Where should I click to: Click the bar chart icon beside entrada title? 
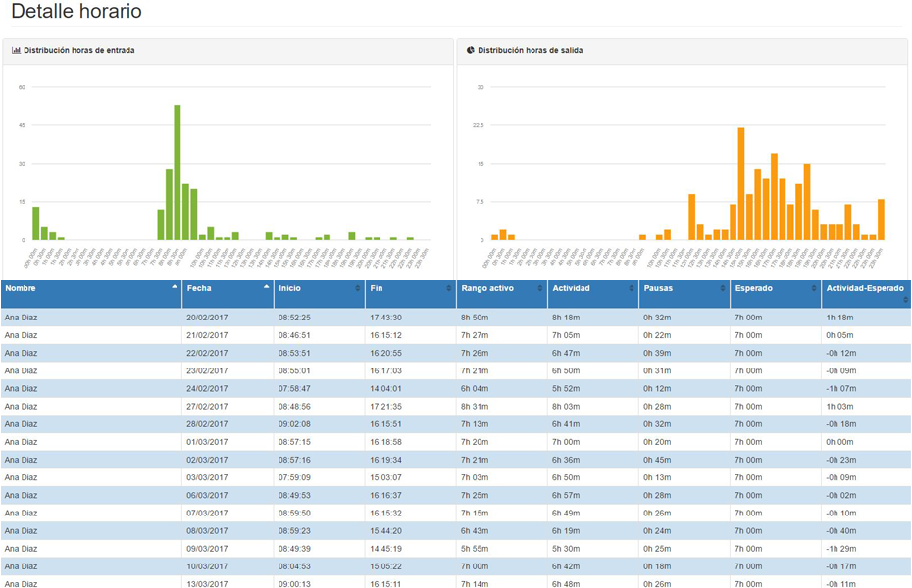tap(17, 50)
